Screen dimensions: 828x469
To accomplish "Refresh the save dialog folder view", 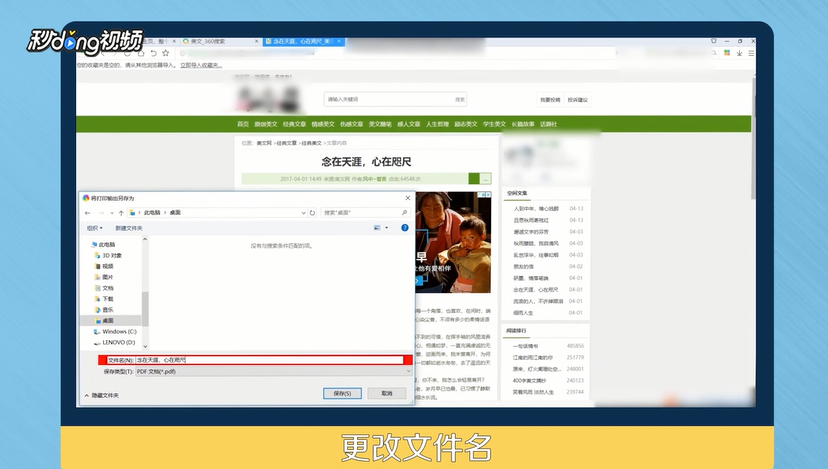I will pyautogui.click(x=312, y=213).
